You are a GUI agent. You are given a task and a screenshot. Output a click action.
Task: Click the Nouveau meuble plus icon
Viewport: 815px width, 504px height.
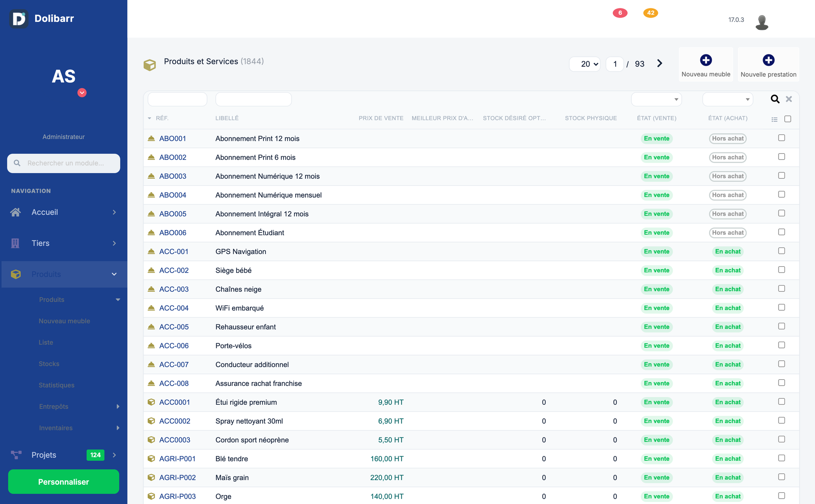click(x=706, y=60)
